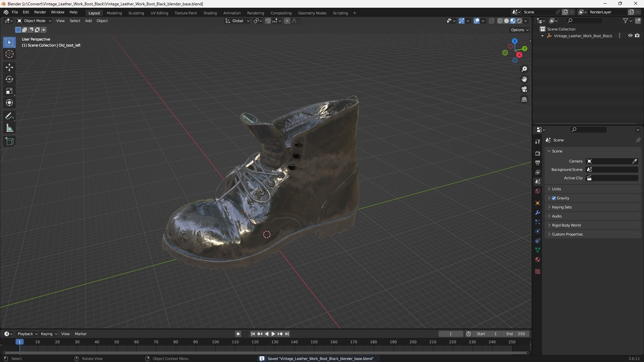Open the Render menu
The image size is (644, 362).
[x=40, y=12]
